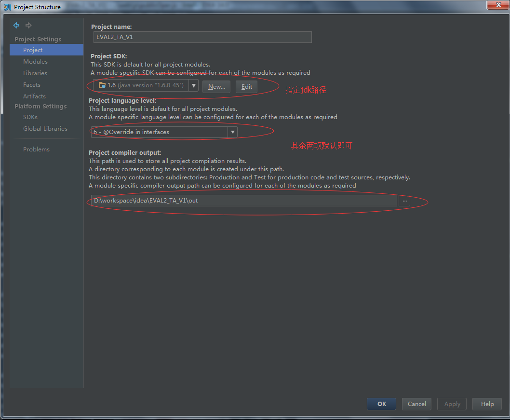Image resolution: width=510 pixels, height=420 pixels.
Task: Click the JDK folder icon in SDK combo
Action: (102, 85)
